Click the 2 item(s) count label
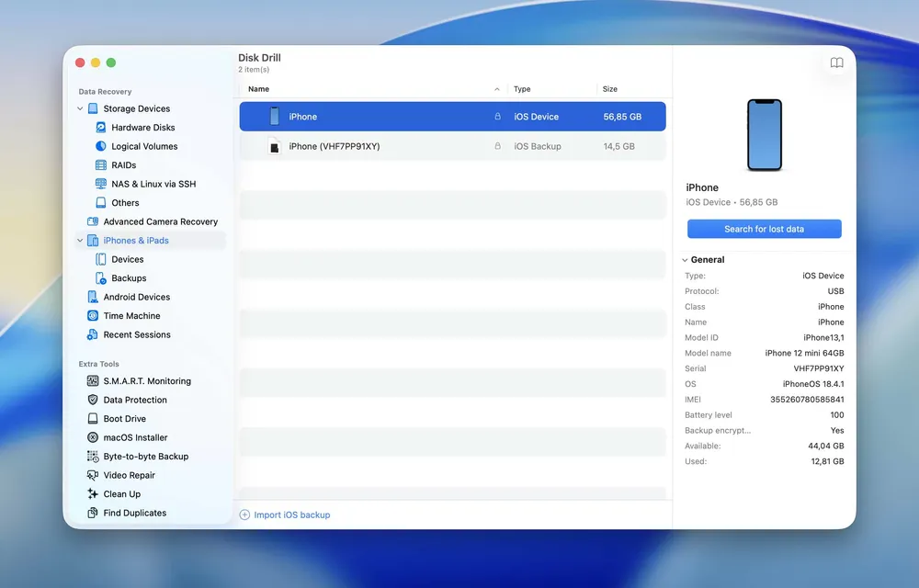 pyautogui.click(x=254, y=69)
